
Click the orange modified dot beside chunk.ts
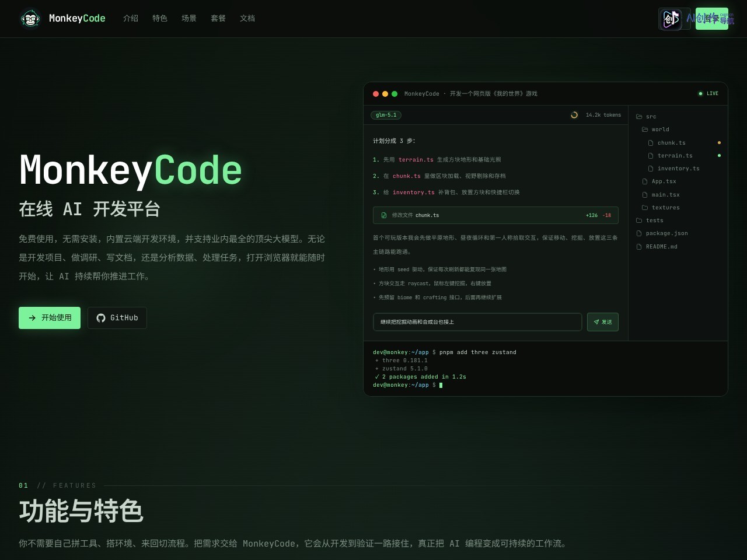click(719, 143)
